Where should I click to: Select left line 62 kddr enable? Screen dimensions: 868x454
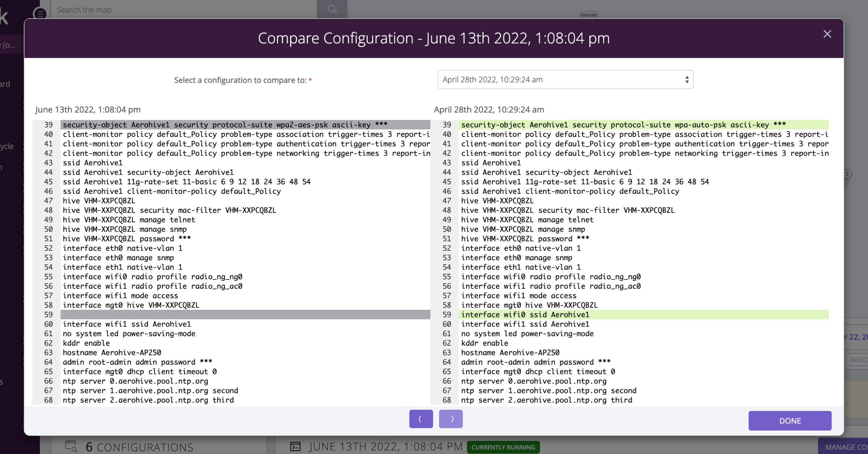pyautogui.click(x=86, y=343)
